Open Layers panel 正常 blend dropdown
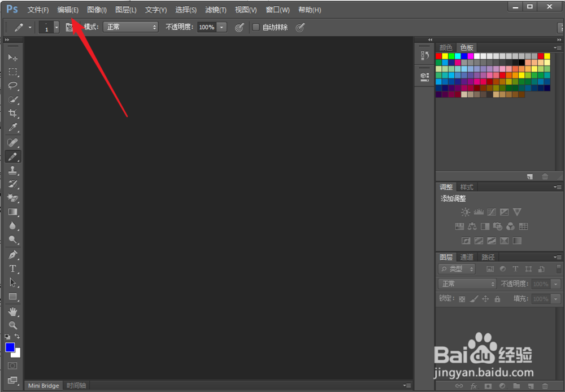Screen dimensions: 565x392 point(467,284)
